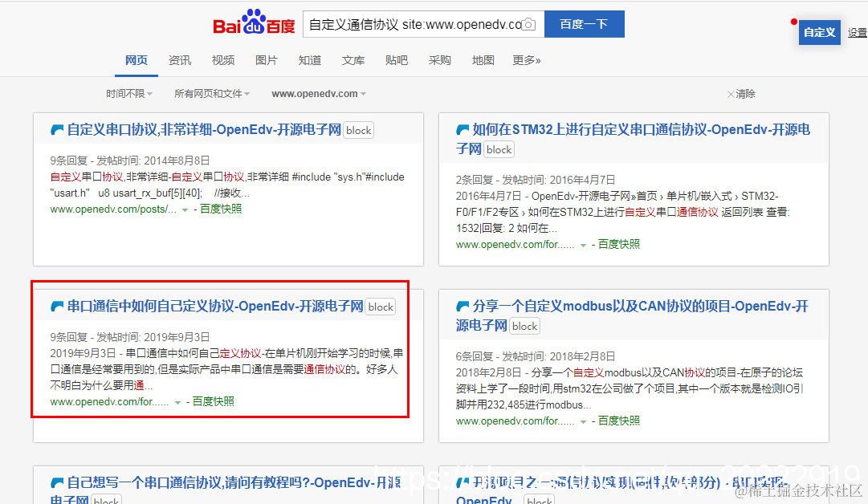Image resolution: width=868 pixels, height=504 pixels.
Task: Open 百度快照 for www.openedv.com/posts result
Action: (221, 209)
